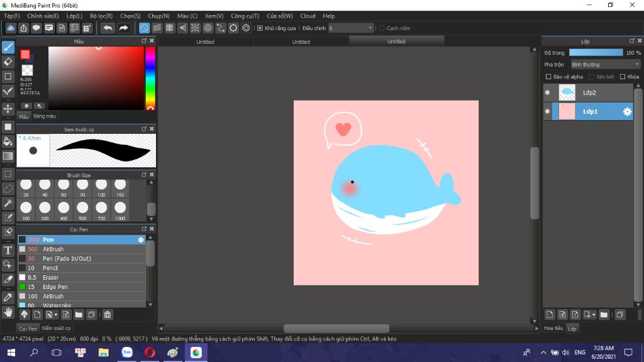Screen dimensions: 644x362
Task: Toggle the Khử răng cưa checkbox
Action: point(260,28)
